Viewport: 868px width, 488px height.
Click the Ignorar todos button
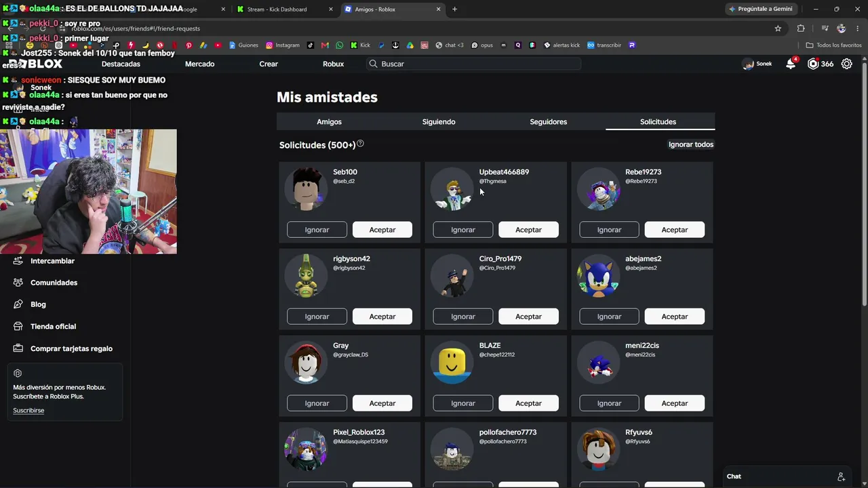[x=691, y=144]
